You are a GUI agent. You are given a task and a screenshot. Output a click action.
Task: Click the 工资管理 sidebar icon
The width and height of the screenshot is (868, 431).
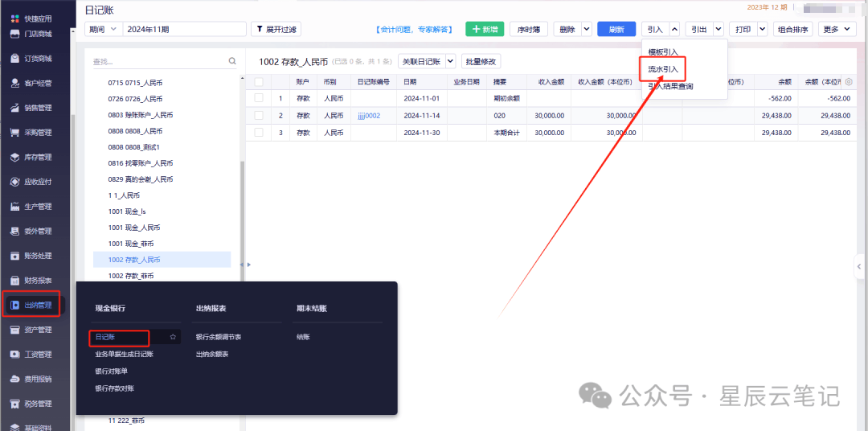tap(15, 355)
